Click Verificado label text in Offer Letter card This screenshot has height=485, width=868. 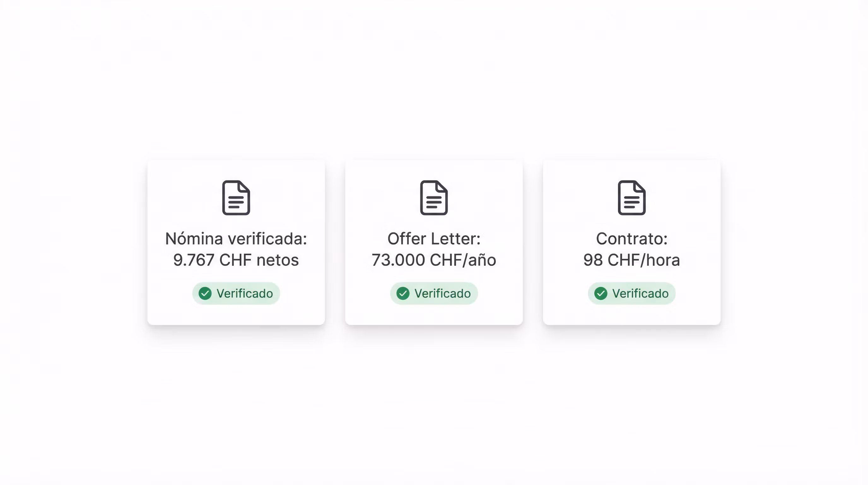coord(443,293)
